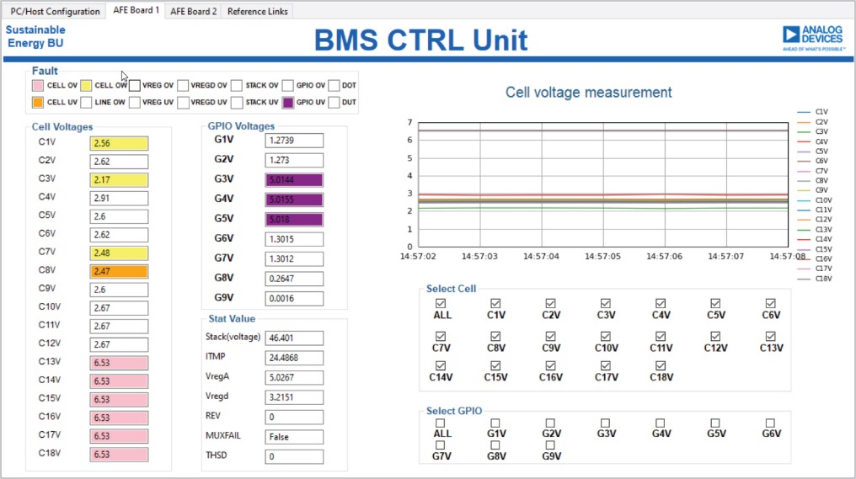Click the purple GPIO UV fault indicator
The height and width of the screenshot is (479, 856).
click(x=288, y=102)
